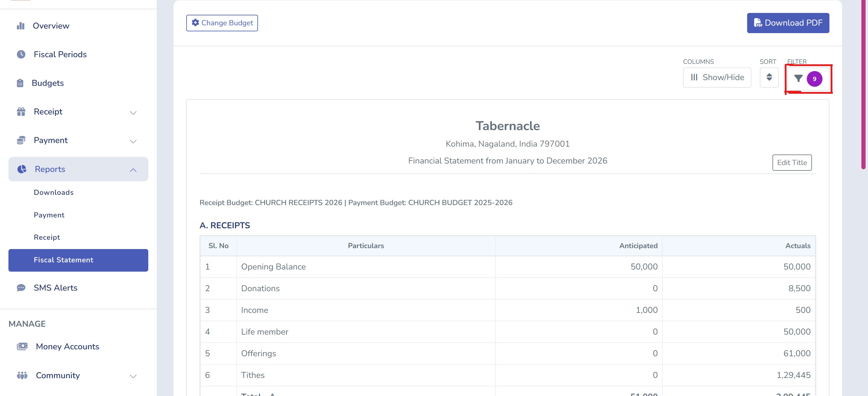Screen dimensions: 868x396
Task: Collapse the Reports menu chevron
Action: (133, 170)
